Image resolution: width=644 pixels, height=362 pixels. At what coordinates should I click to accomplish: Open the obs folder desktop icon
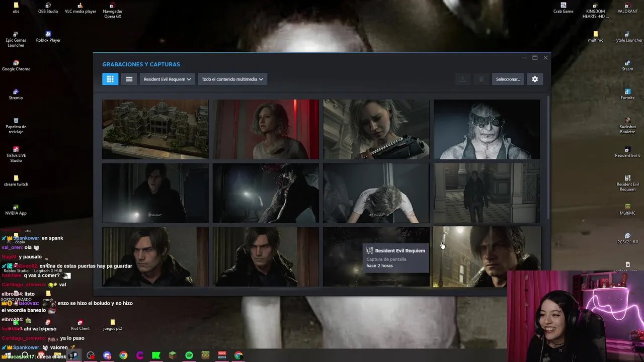(x=16, y=8)
